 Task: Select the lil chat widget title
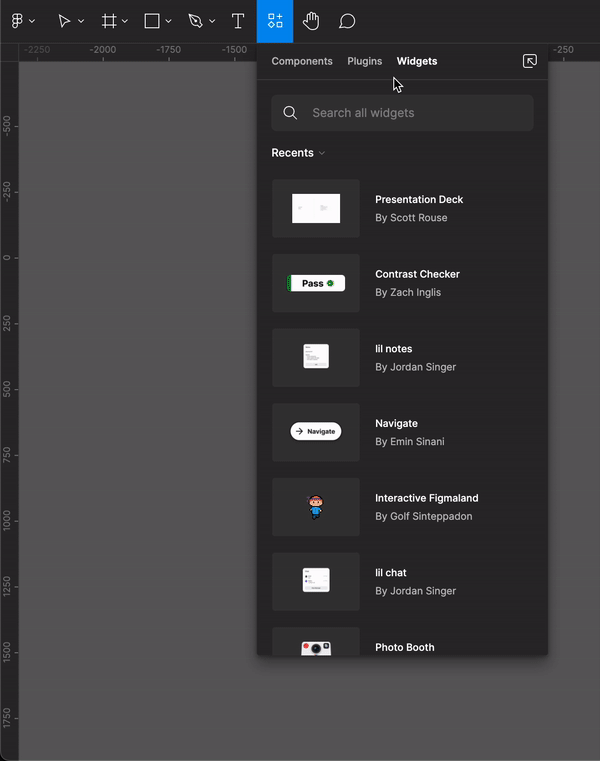pos(391,573)
